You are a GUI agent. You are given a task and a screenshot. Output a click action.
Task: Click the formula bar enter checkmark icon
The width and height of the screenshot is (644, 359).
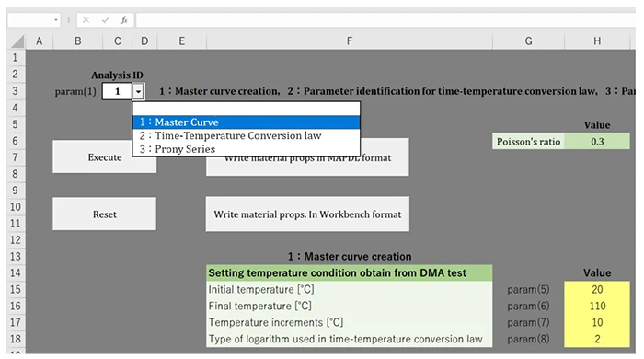click(105, 20)
